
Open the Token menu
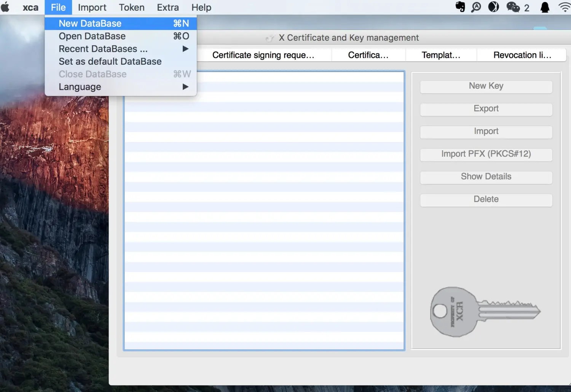point(132,7)
